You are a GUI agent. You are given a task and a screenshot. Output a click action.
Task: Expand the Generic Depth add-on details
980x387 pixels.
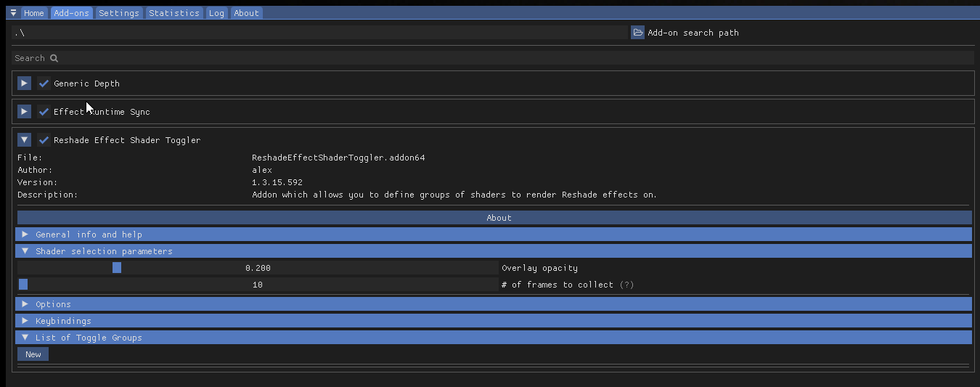pyautogui.click(x=24, y=83)
